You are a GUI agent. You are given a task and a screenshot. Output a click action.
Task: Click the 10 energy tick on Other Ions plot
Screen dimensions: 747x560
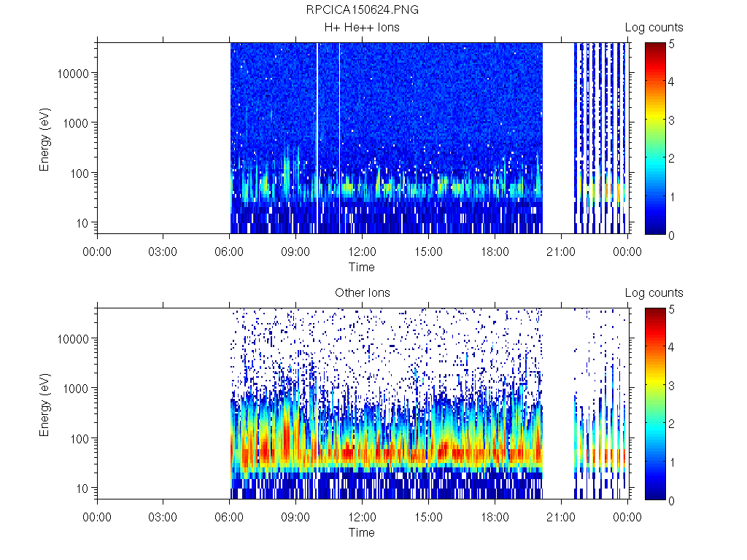tap(82, 488)
